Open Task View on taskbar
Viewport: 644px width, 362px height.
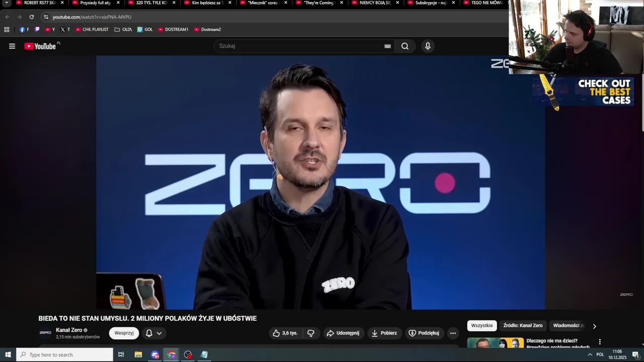[x=121, y=354]
